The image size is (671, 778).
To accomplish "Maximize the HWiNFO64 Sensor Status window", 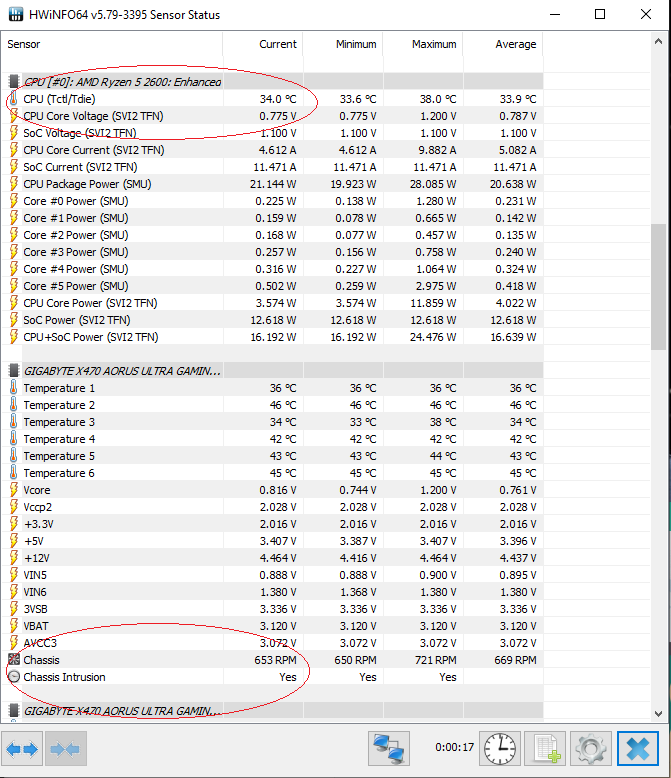I will click(600, 14).
